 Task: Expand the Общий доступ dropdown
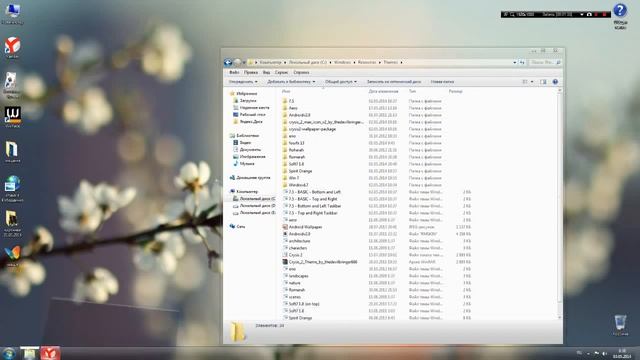[x=341, y=82]
